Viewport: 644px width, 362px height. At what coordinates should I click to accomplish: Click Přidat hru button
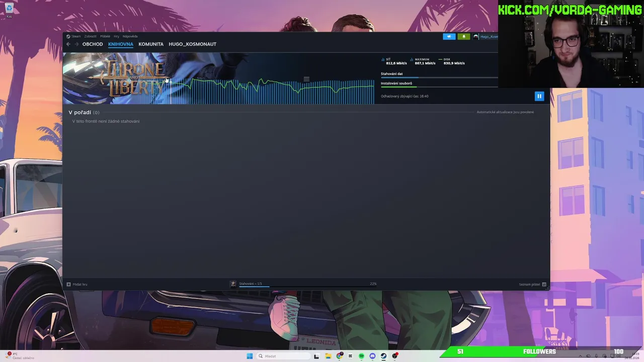[77, 284]
